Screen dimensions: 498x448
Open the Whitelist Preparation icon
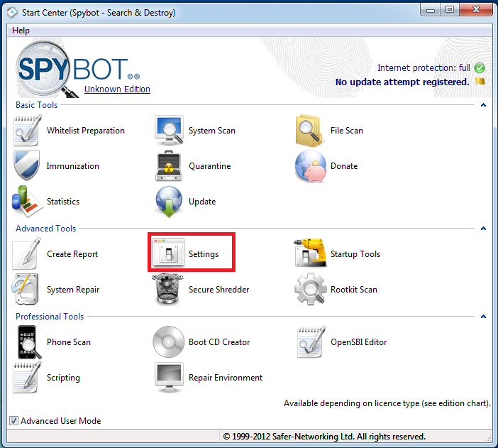coord(28,131)
